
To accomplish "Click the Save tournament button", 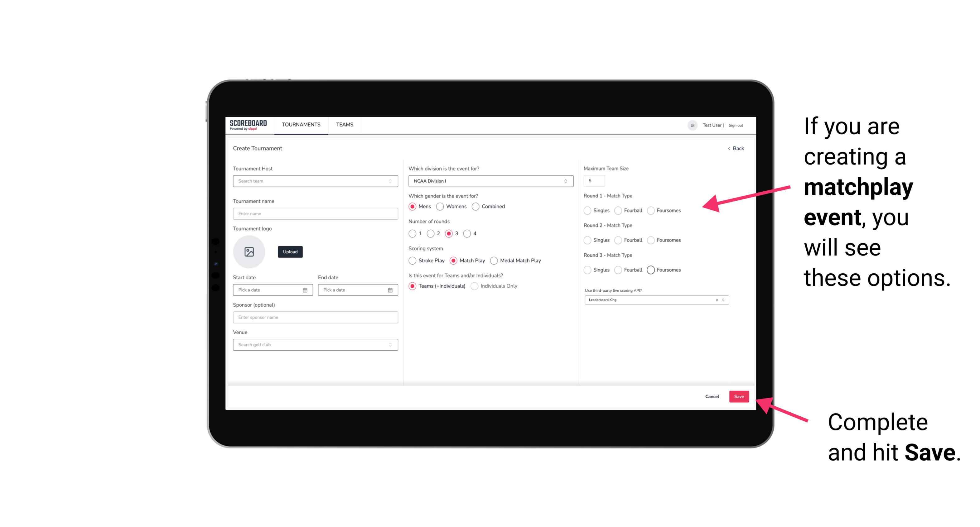I will (739, 396).
